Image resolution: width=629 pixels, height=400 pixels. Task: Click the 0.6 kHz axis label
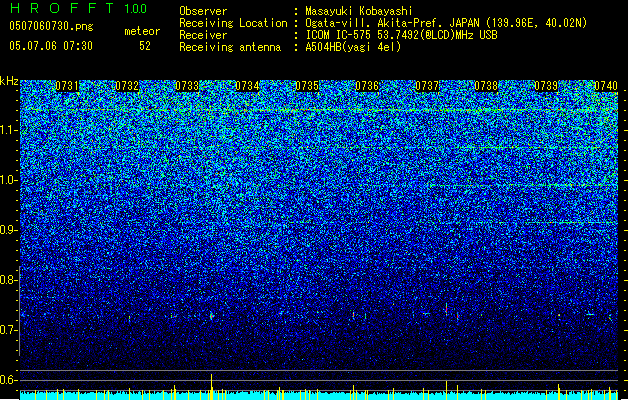[x=8, y=380]
